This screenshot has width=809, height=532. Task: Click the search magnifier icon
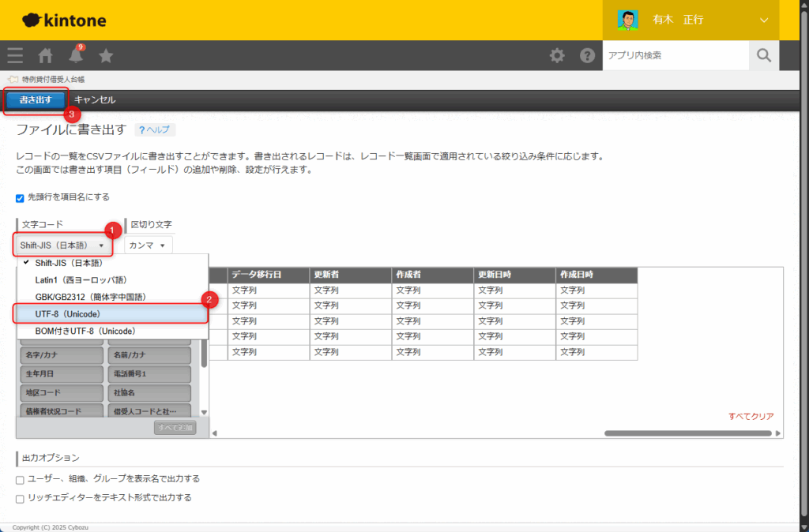pos(763,55)
